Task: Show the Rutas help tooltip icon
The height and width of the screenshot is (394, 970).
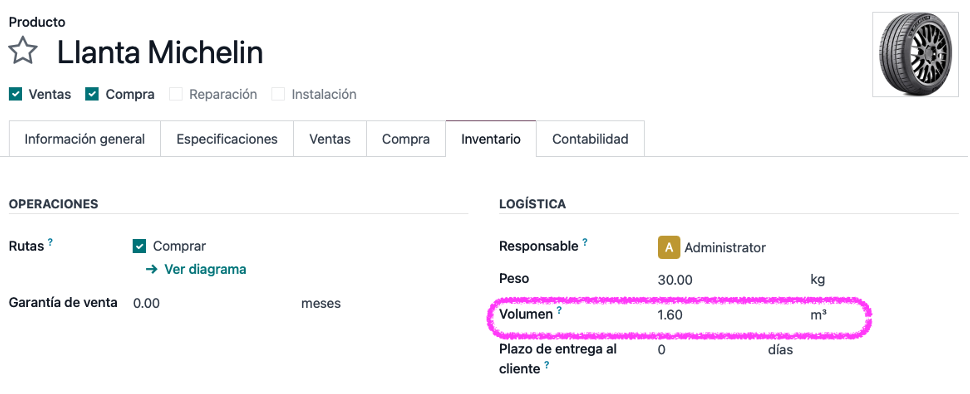Action: click(x=50, y=242)
